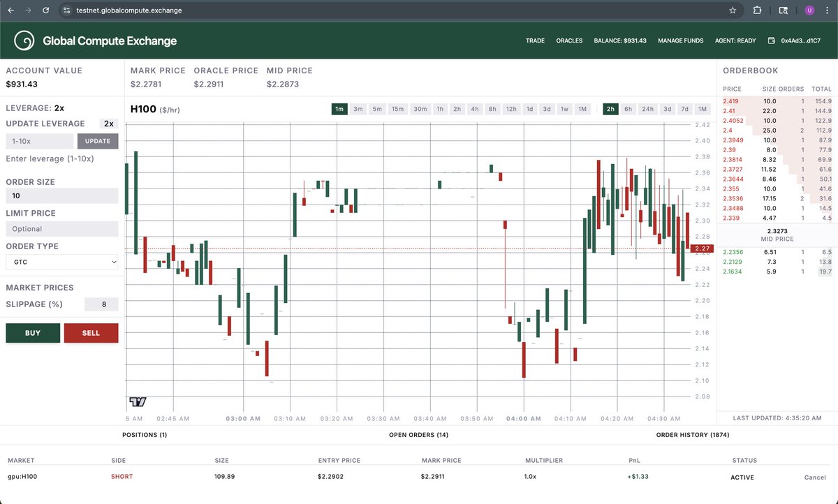Click the Global Compute Exchange spiral logo
The image size is (838, 504).
(24, 40)
